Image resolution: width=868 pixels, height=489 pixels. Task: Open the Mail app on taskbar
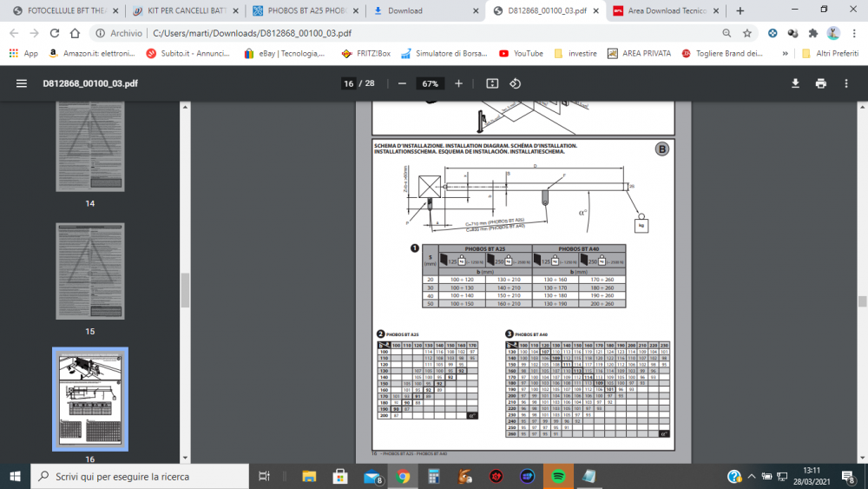pyautogui.click(x=372, y=476)
